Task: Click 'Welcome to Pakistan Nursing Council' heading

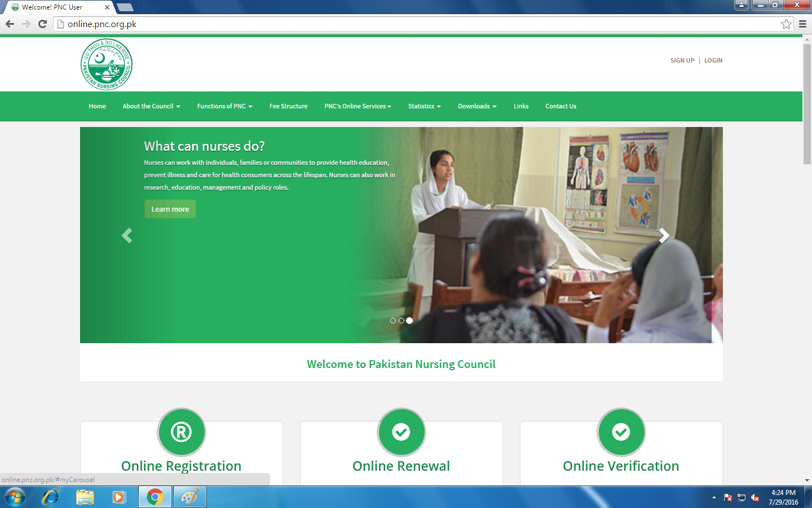Action: click(x=401, y=364)
